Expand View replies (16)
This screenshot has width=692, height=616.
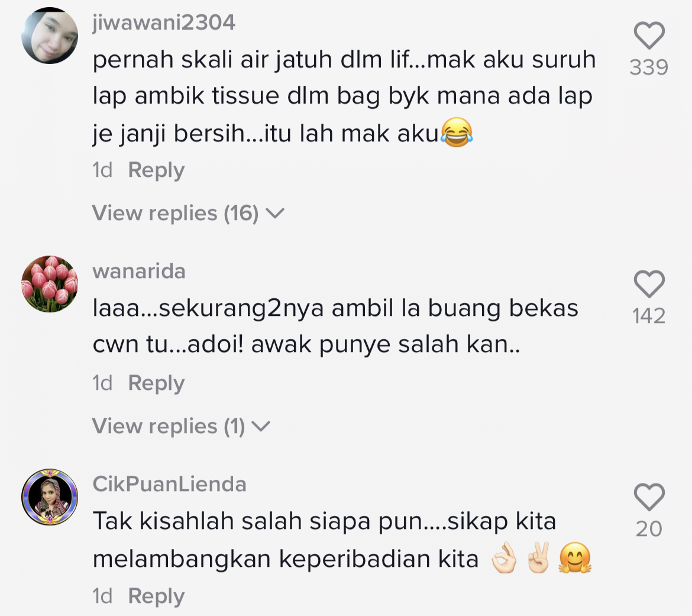[189, 213]
